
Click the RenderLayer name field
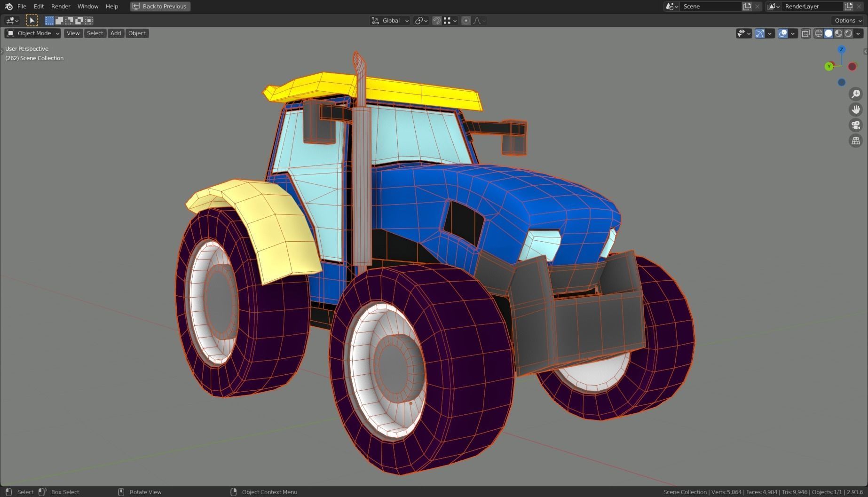pos(813,6)
